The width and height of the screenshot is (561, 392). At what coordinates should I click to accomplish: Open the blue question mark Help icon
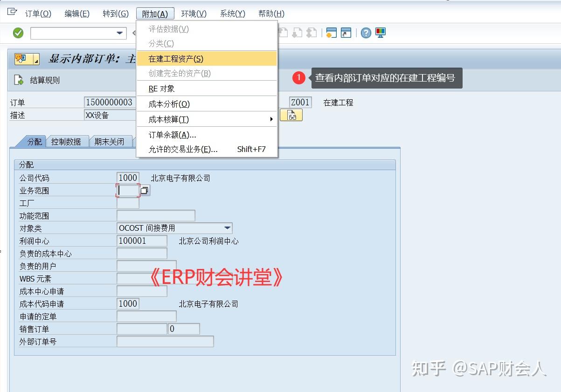[366, 33]
